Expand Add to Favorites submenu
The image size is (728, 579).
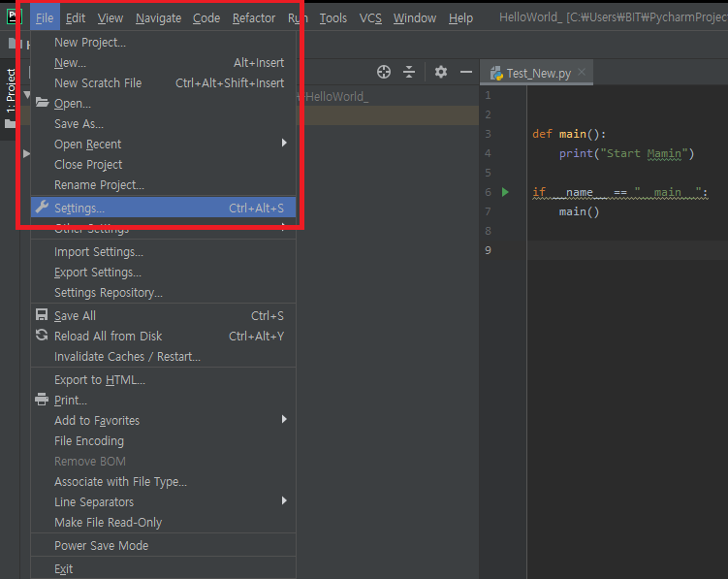163,421
